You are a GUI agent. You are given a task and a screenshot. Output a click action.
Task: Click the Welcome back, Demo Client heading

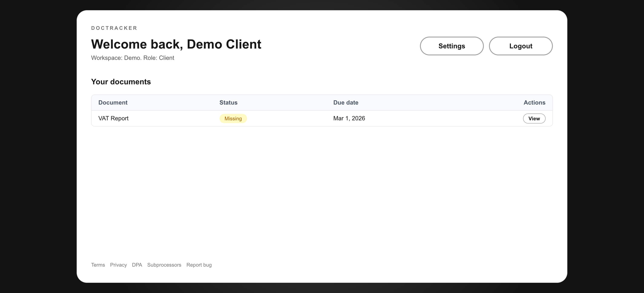tap(176, 44)
